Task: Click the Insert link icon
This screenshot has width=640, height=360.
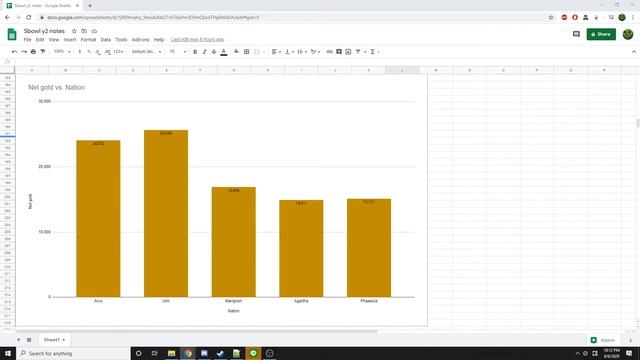Action: coord(329,52)
